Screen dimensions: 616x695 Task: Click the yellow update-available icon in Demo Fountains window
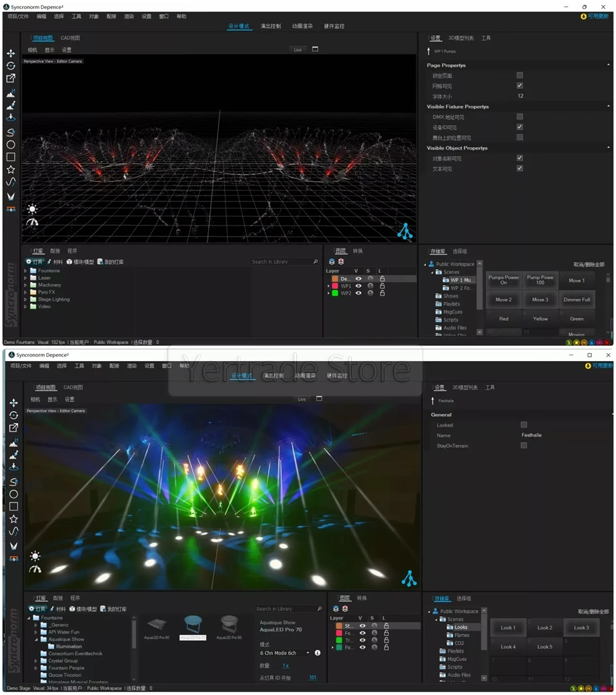[x=583, y=17]
